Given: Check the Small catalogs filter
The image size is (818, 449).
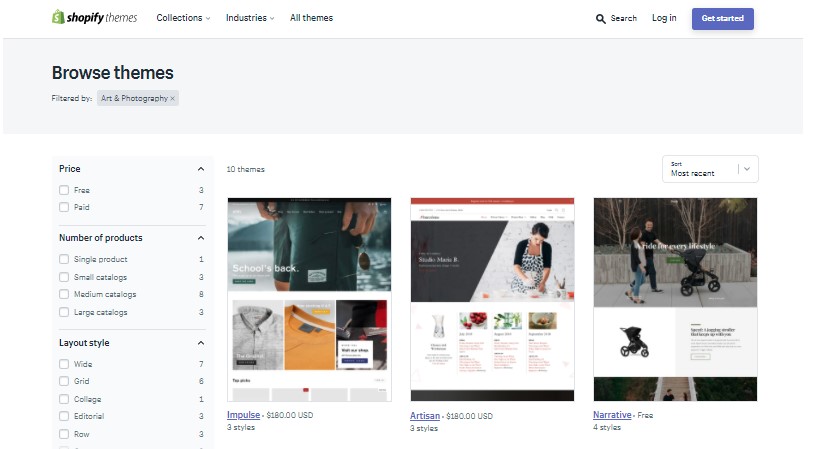Looking at the screenshot, I should (x=64, y=277).
